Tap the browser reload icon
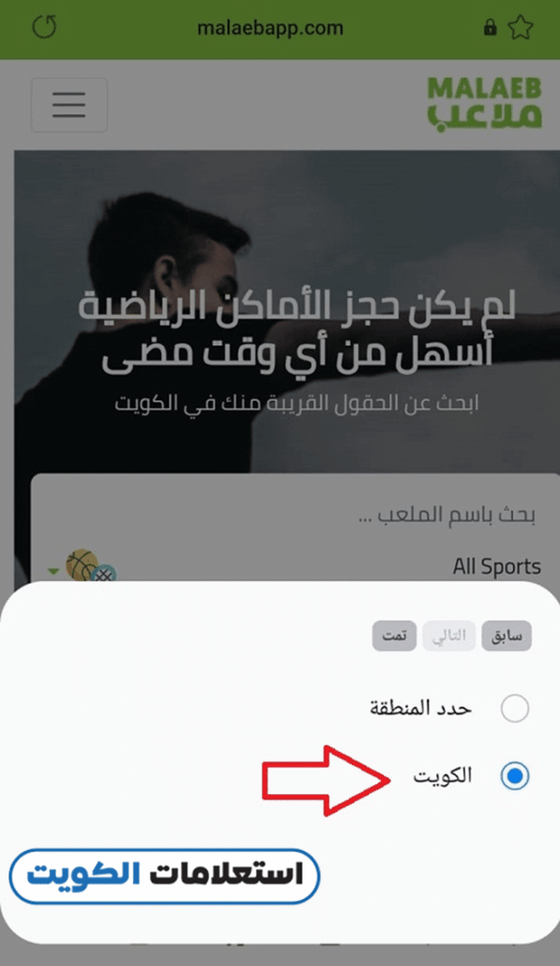The image size is (560, 966). [44, 27]
